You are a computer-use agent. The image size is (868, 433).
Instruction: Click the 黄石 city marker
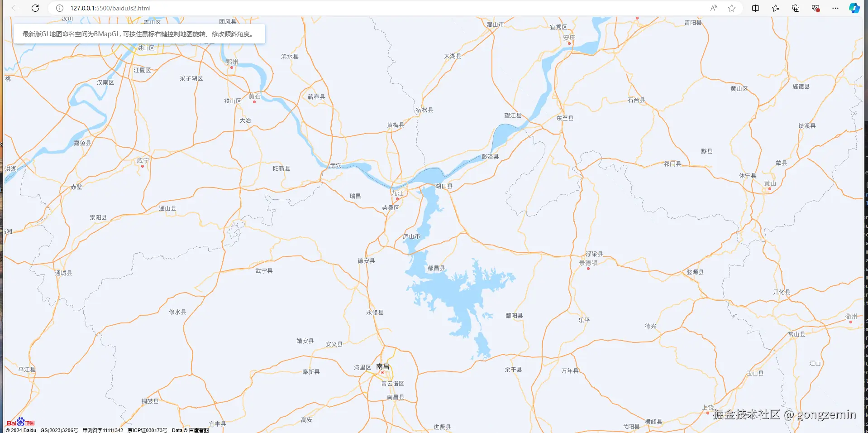coord(254,102)
